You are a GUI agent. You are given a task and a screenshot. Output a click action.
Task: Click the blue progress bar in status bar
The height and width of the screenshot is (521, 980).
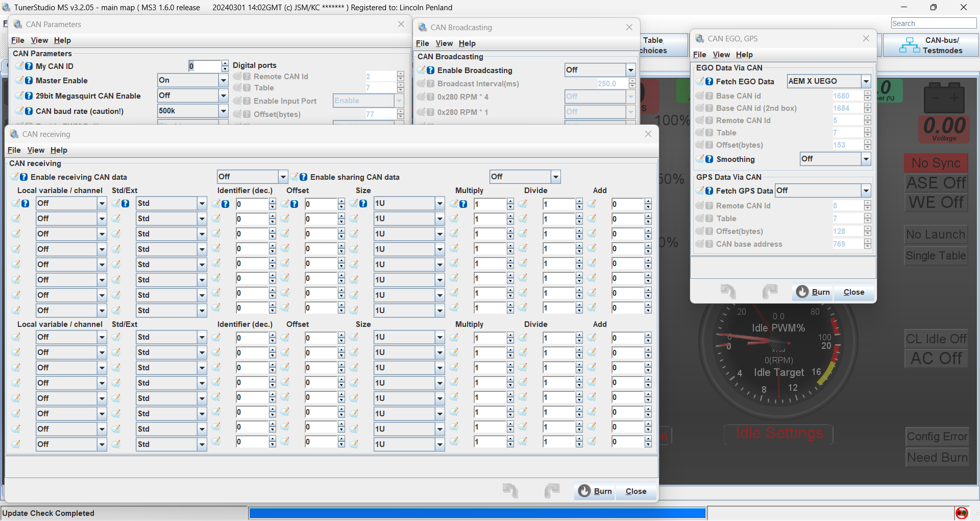coord(477,513)
